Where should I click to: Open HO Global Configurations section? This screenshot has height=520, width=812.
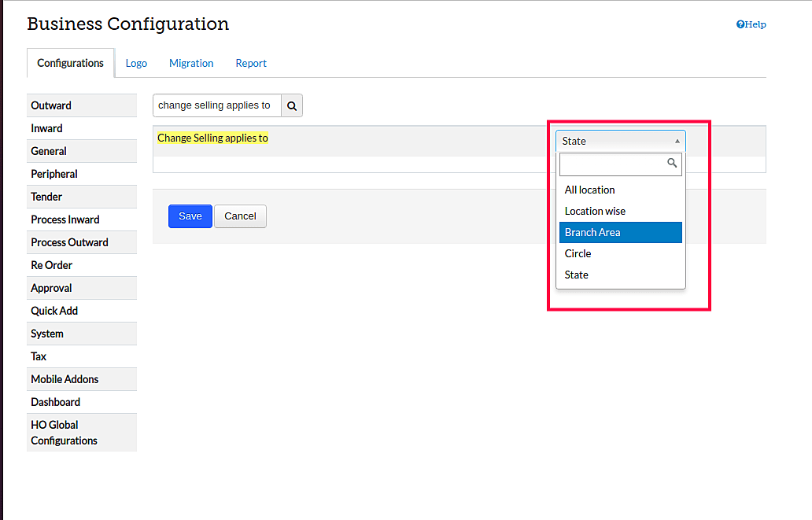[x=64, y=433]
